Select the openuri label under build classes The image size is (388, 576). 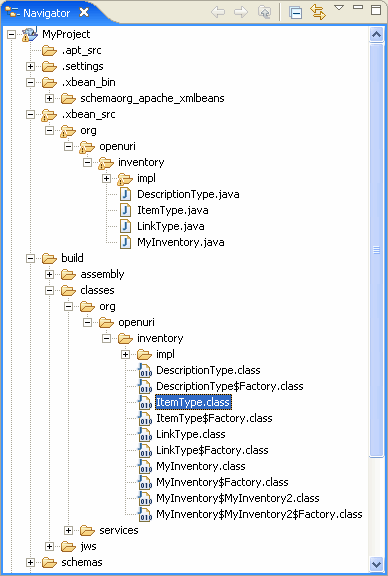tap(136, 323)
